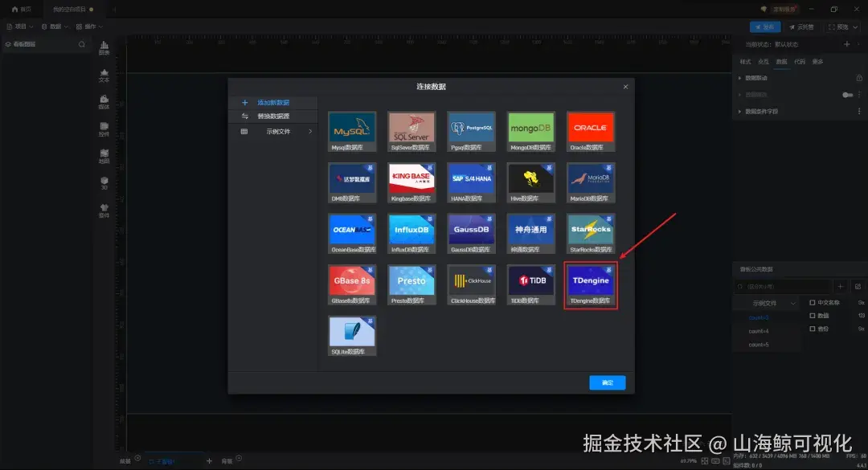
Task: Select the count=5 data entry
Action: [759, 345]
